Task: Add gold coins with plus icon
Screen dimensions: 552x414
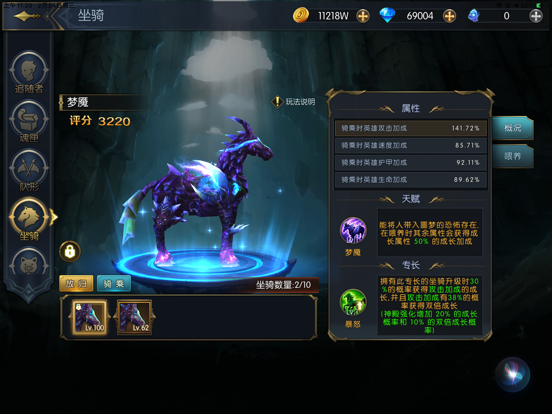Action: coord(363,16)
